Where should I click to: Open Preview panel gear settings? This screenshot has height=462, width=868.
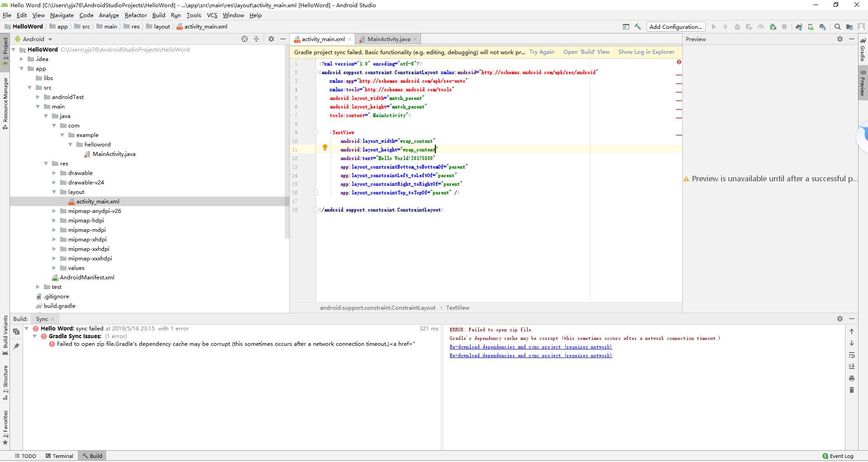click(840, 39)
